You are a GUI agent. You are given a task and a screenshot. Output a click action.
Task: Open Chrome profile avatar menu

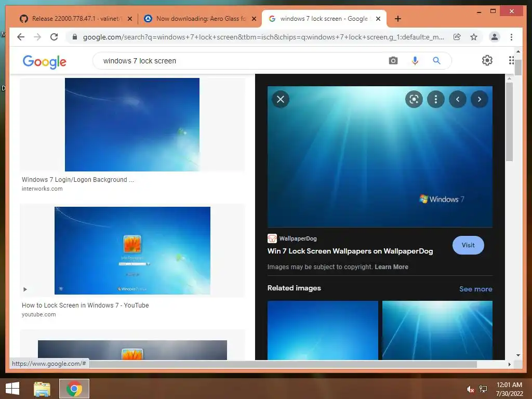click(495, 37)
